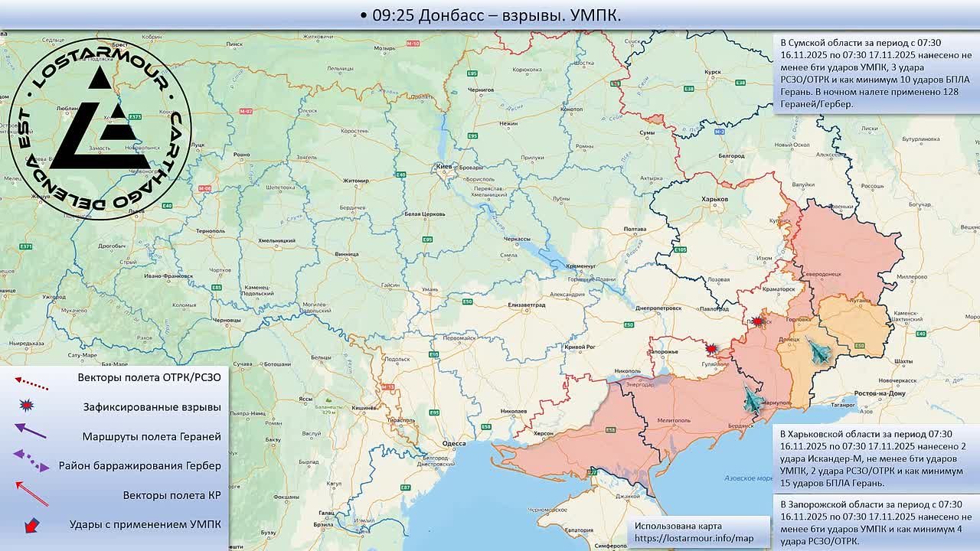This screenshot has width=980, height=551.
Task: Click the 09:25 Donbass headline in title bar
Action: [x=490, y=15]
